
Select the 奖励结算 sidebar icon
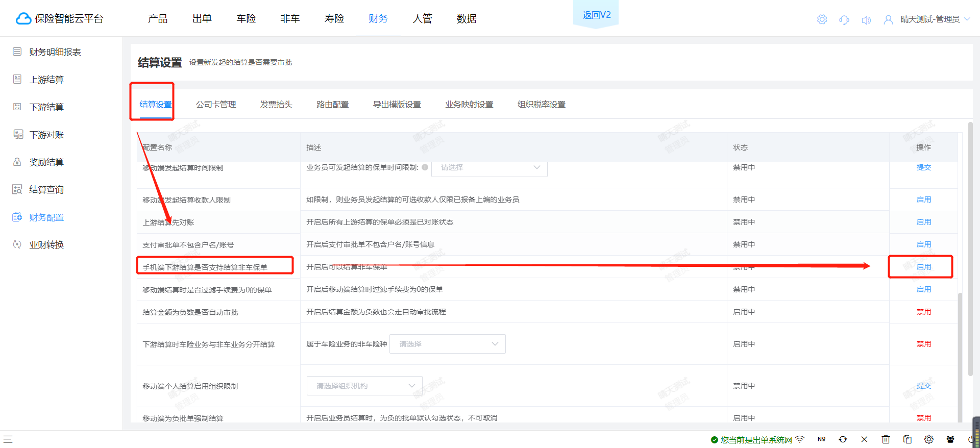coord(17,162)
